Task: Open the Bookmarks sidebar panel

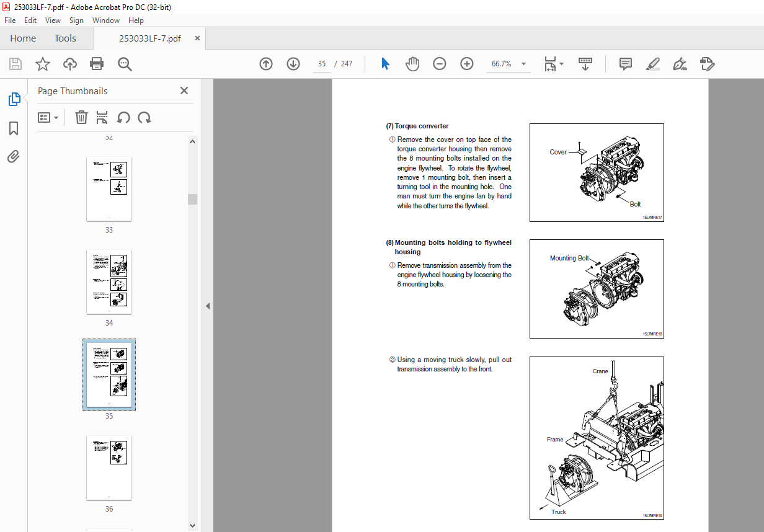Action: [14, 128]
